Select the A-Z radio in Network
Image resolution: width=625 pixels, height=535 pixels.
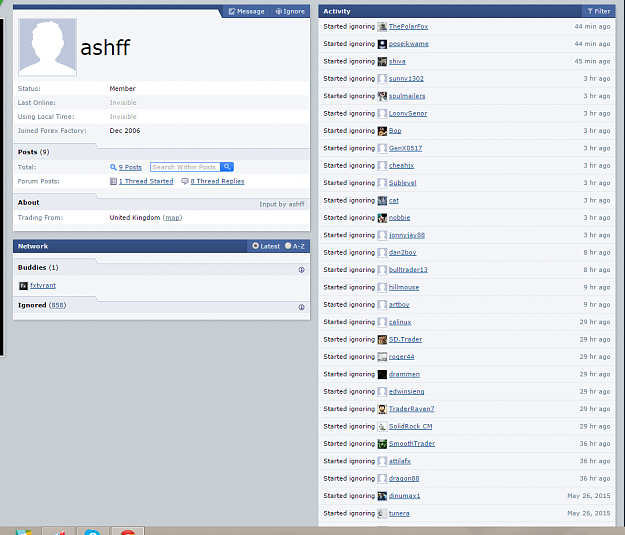[x=288, y=246]
